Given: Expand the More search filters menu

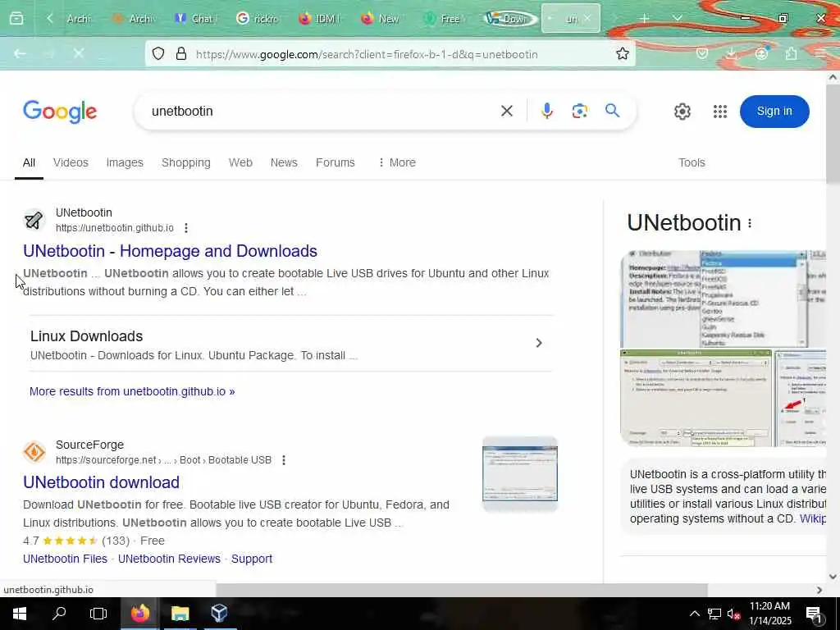Looking at the screenshot, I should 397,162.
